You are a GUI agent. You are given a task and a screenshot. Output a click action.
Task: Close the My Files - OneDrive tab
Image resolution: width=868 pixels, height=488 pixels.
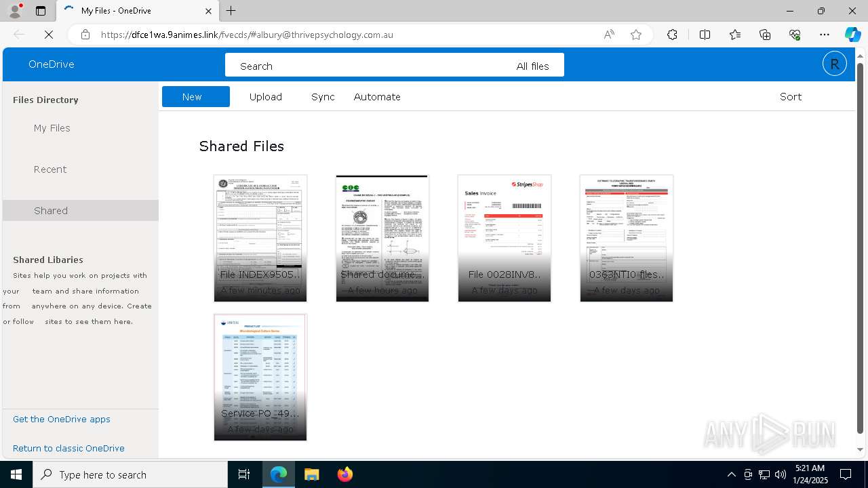pyautogui.click(x=209, y=11)
